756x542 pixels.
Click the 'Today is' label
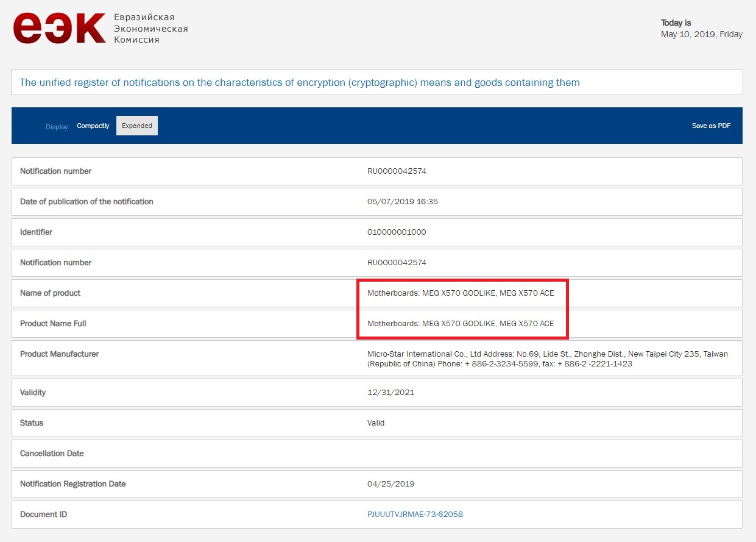pyautogui.click(x=676, y=23)
